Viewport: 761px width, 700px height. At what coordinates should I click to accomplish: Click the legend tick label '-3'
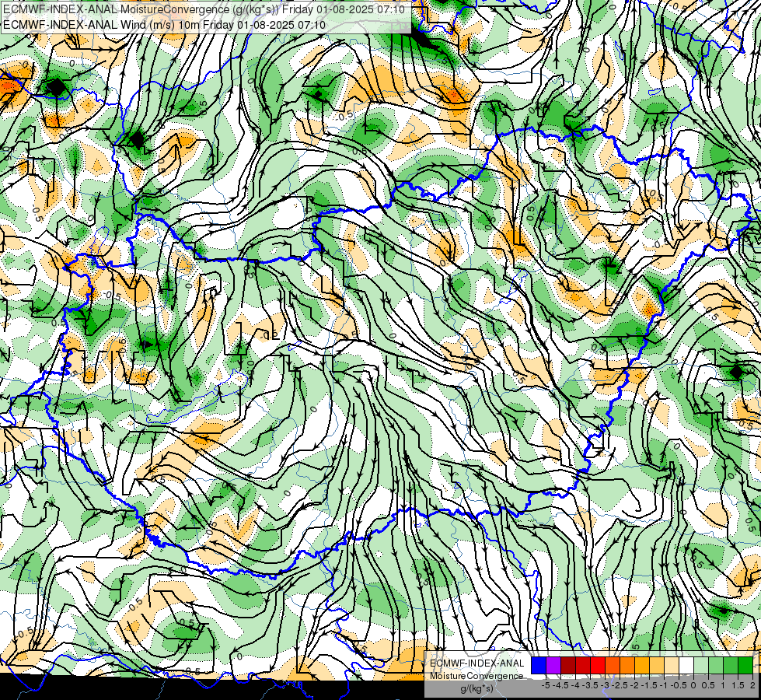pyautogui.click(x=606, y=685)
